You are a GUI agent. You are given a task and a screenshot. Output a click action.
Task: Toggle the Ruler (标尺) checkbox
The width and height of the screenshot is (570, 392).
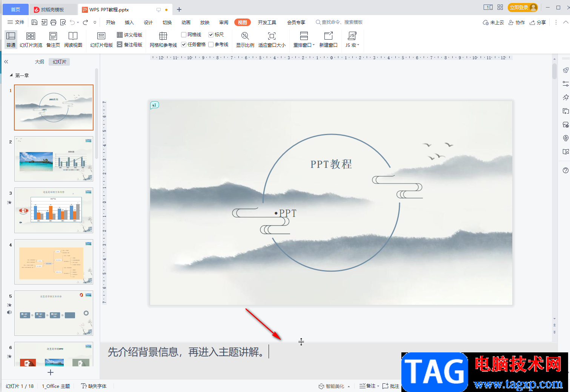coord(216,35)
